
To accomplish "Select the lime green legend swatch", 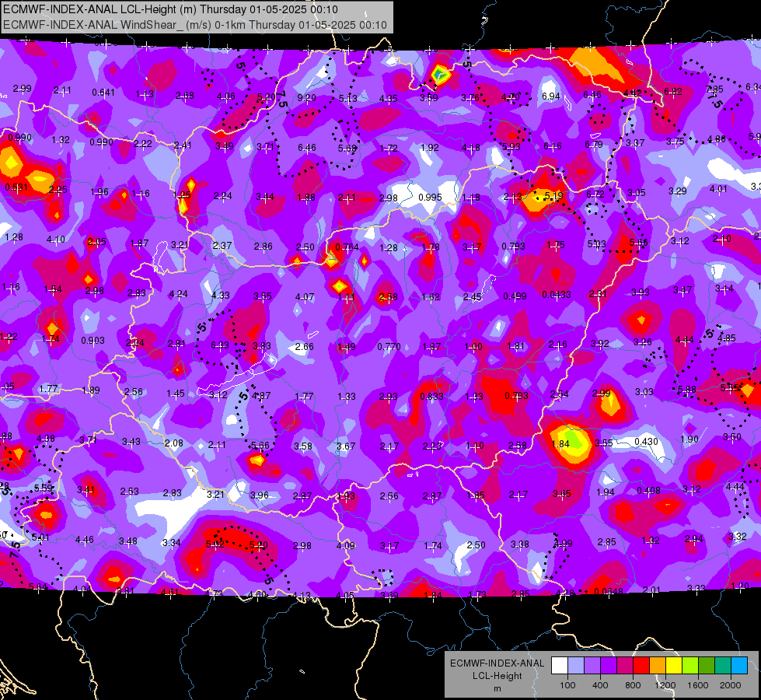I will (x=690, y=666).
